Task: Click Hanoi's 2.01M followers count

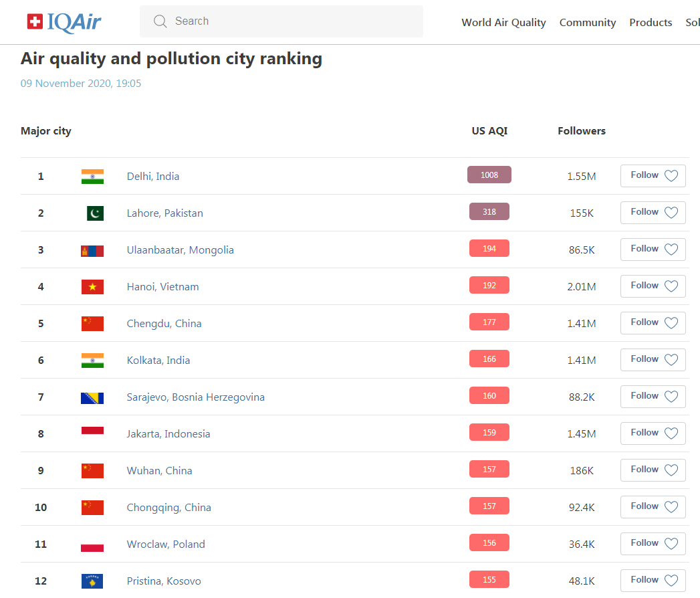Action: [x=582, y=287]
